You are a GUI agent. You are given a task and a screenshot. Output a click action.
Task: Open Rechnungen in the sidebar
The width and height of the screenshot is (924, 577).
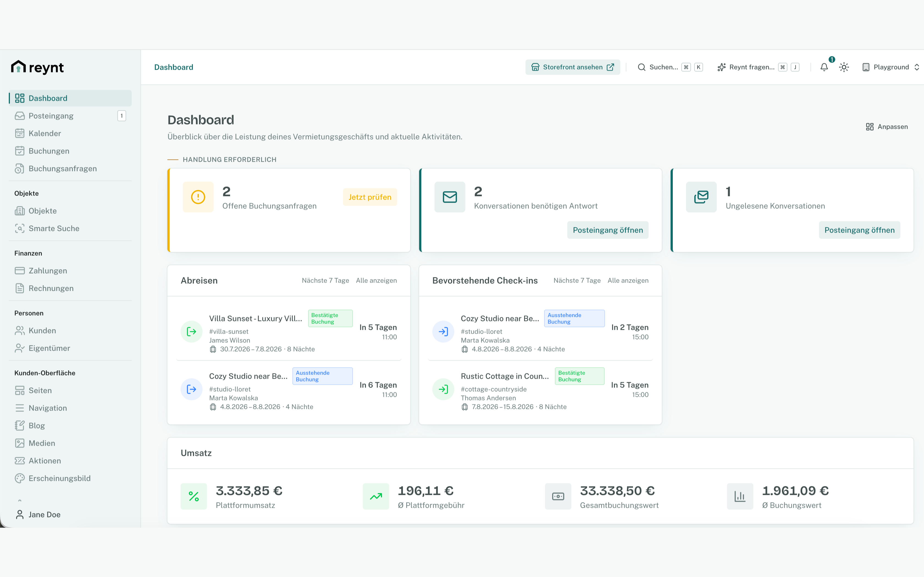[x=70, y=288]
